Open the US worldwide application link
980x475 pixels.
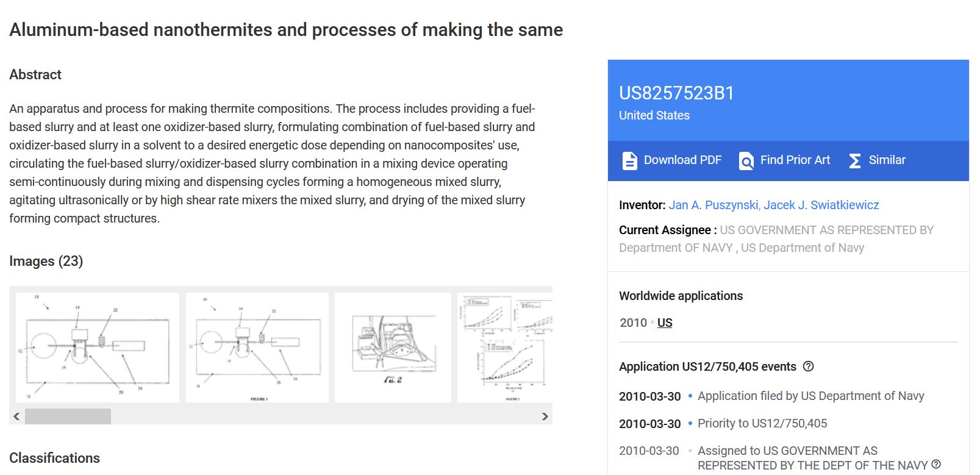[x=665, y=323]
